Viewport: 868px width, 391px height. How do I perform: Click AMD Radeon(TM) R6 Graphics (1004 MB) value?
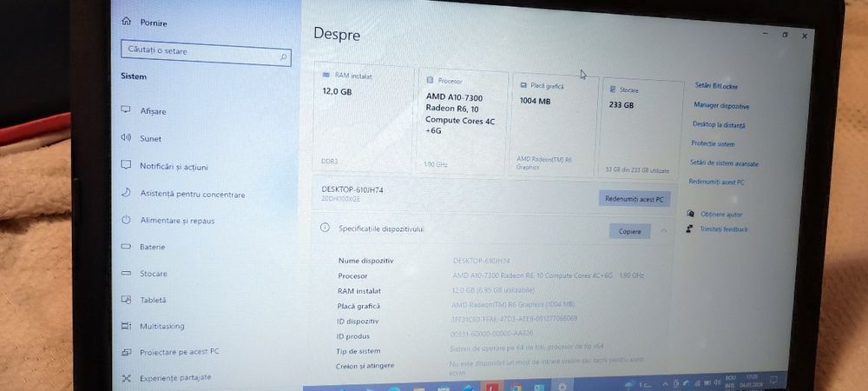click(513, 304)
